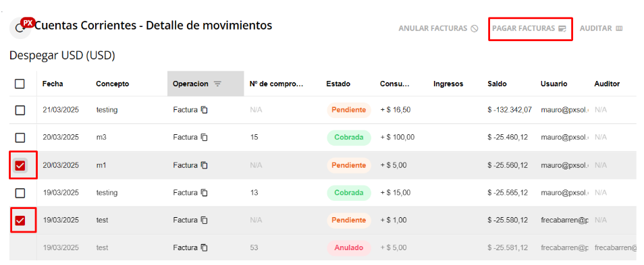
Task: Click Pagar Facturas button
Action: click(x=529, y=29)
